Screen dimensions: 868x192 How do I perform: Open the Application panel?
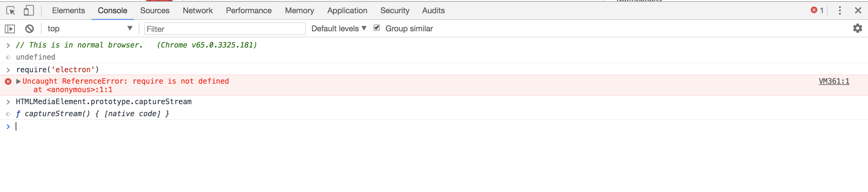(x=347, y=11)
